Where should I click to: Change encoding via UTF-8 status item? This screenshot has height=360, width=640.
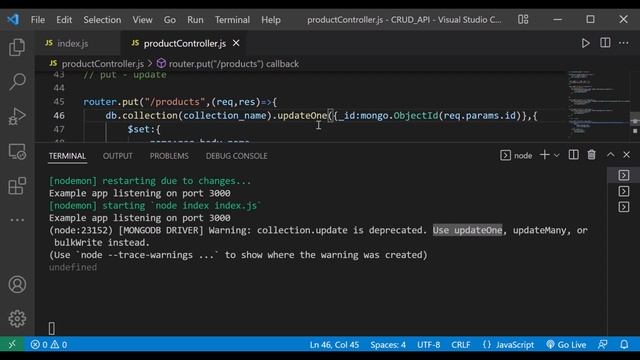(429, 345)
